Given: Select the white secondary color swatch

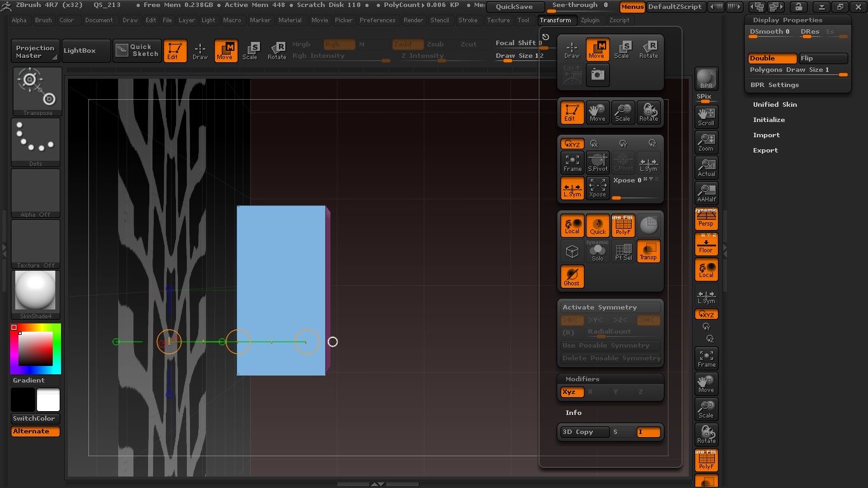Looking at the screenshot, I should click(48, 400).
